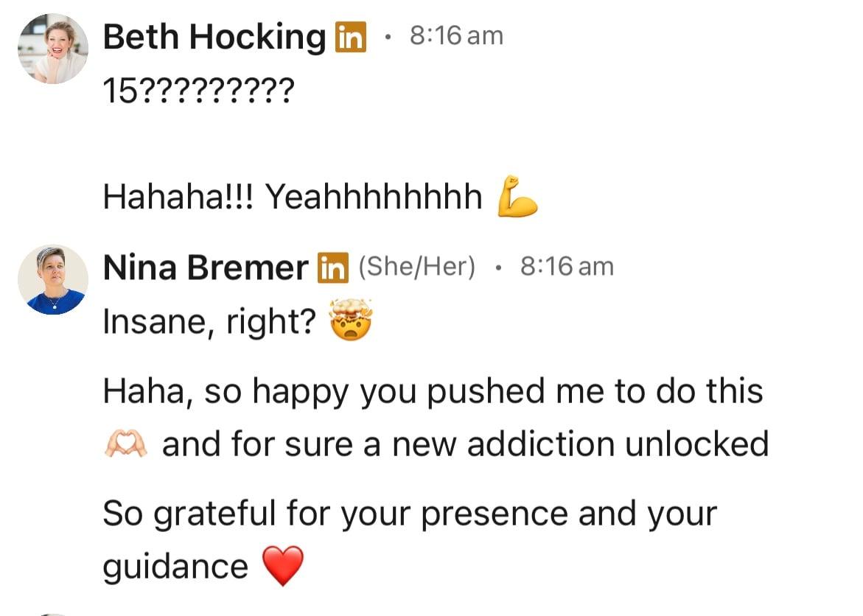Click Beth Hocking's 8:16 am timestamp
863x616 pixels.
(x=456, y=35)
